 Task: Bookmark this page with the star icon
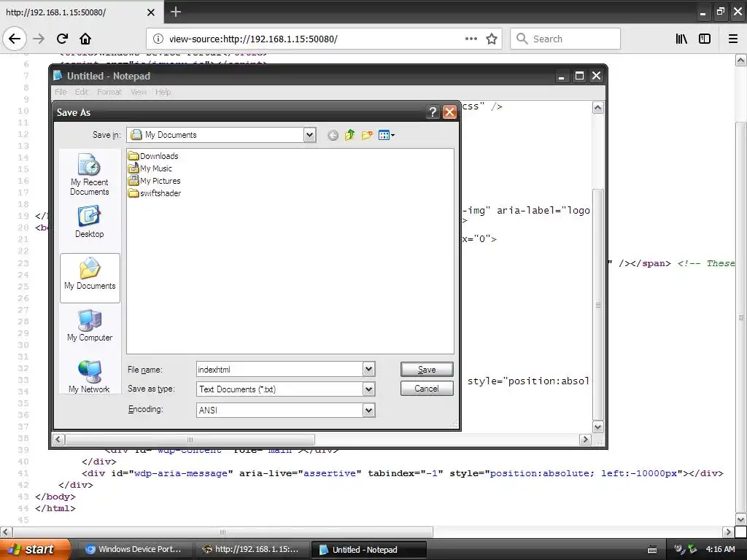(492, 39)
